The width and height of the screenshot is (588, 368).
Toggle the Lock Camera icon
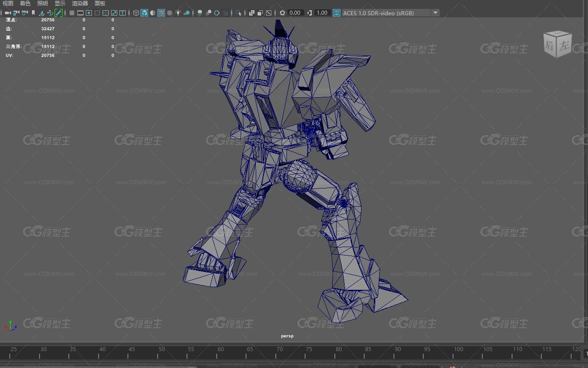click(16, 13)
